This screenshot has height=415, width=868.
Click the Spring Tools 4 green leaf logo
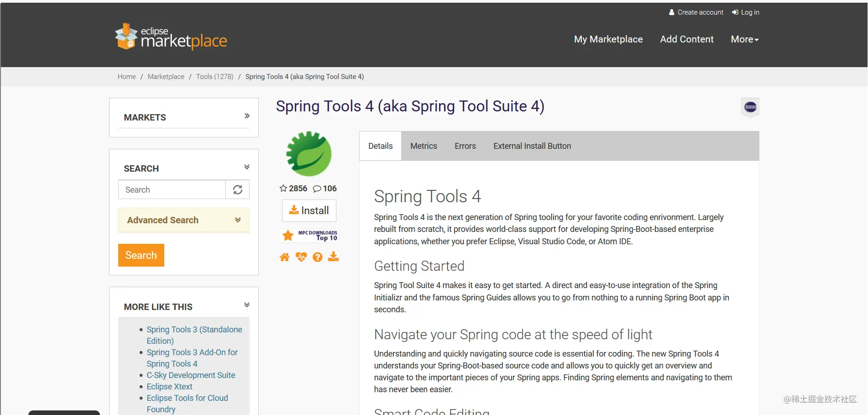pyautogui.click(x=309, y=154)
